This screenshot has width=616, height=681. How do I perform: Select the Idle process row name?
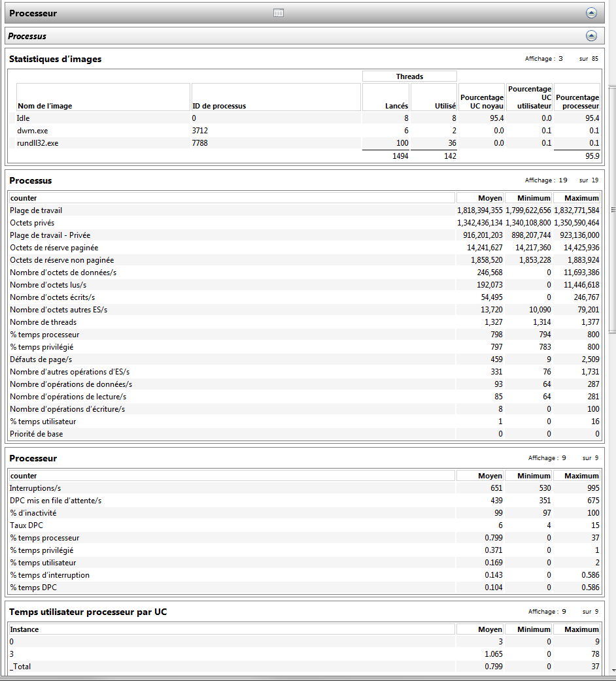point(23,118)
